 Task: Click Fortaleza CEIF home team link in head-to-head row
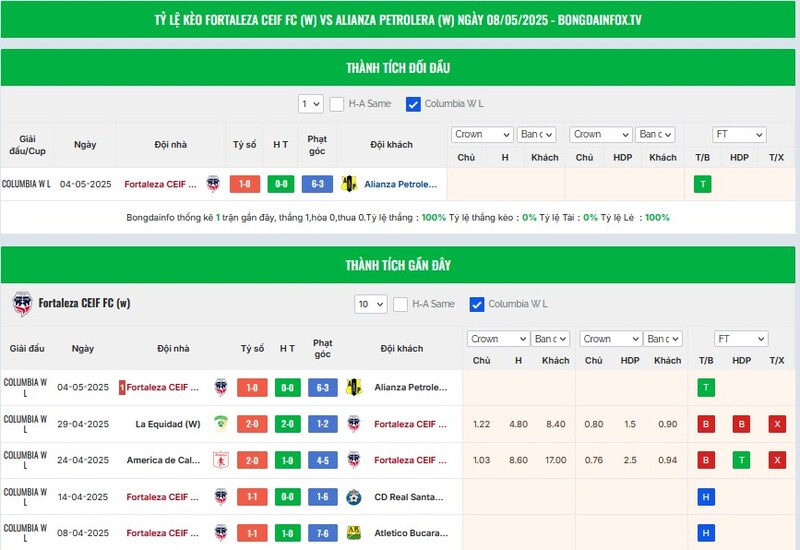pos(160,184)
